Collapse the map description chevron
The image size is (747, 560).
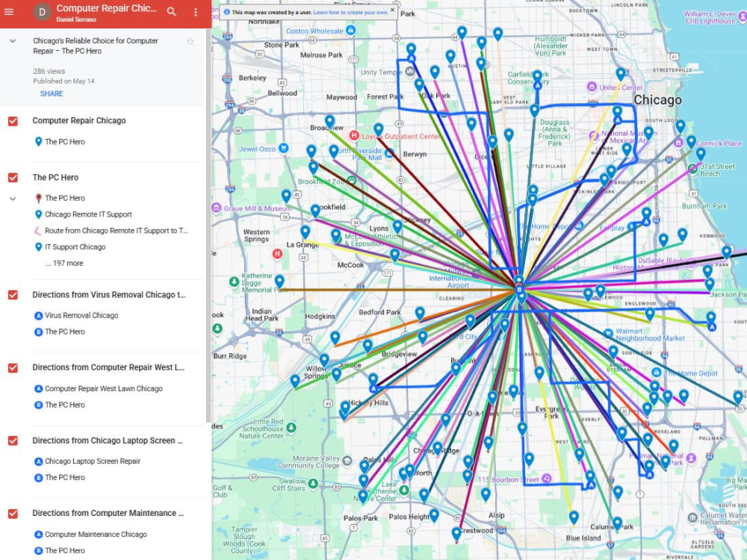click(x=13, y=41)
